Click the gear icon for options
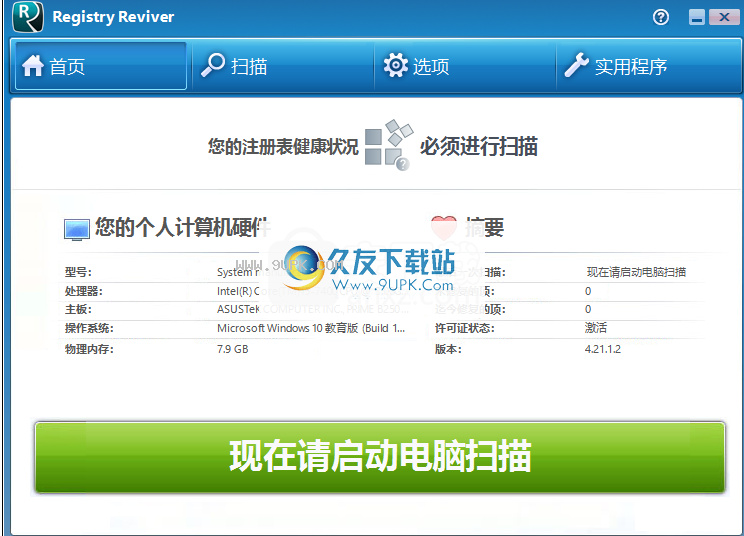 pos(395,65)
